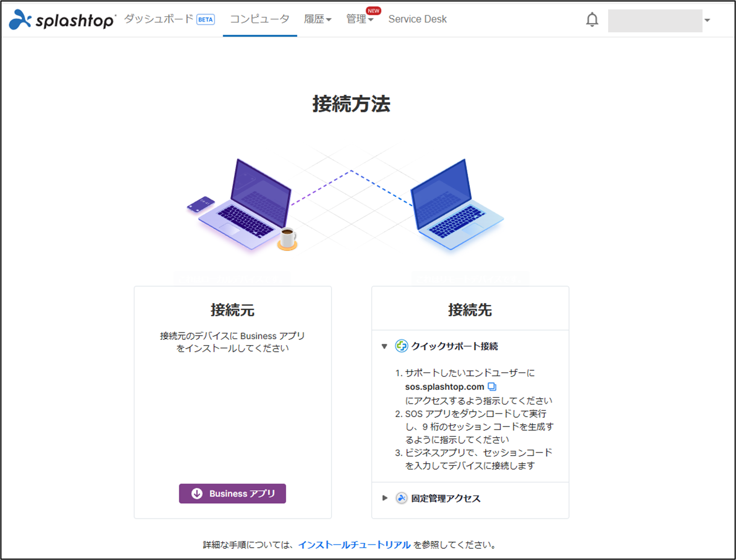The width and height of the screenshot is (736, 560).
Task: Open the インストールチュートリアル link
Action: pos(354,545)
